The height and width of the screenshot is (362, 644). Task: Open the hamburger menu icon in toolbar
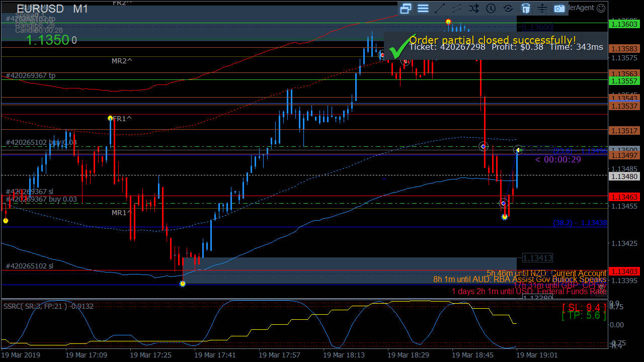coord(423,8)
